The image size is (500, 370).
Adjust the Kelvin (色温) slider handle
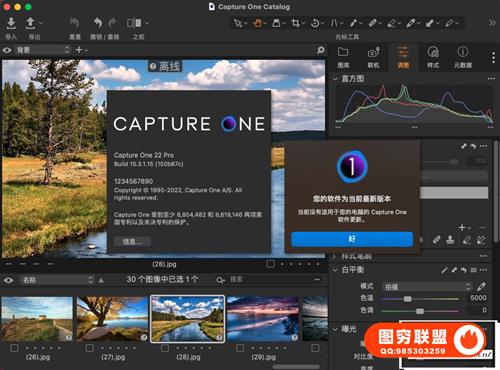[407, 299]
